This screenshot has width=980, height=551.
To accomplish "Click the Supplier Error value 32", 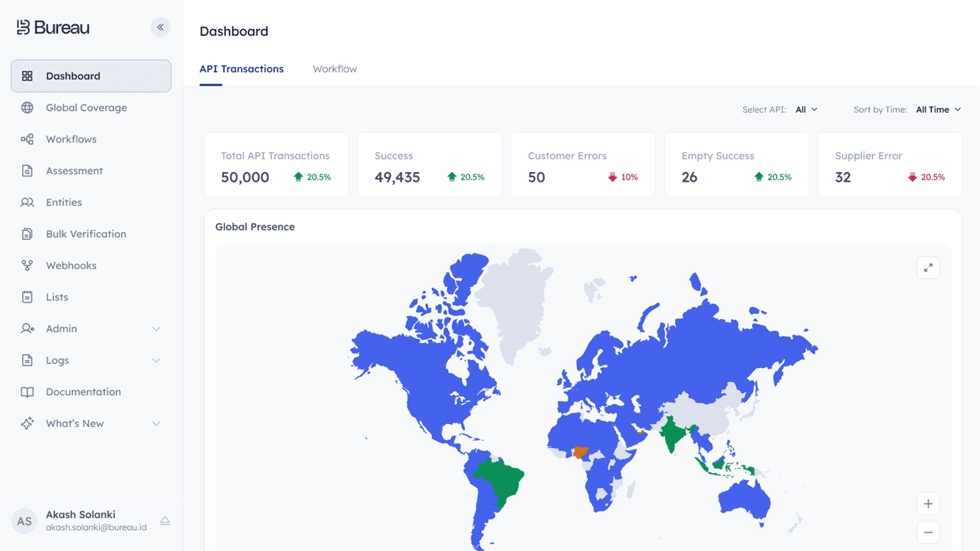I will coord(843,177).
